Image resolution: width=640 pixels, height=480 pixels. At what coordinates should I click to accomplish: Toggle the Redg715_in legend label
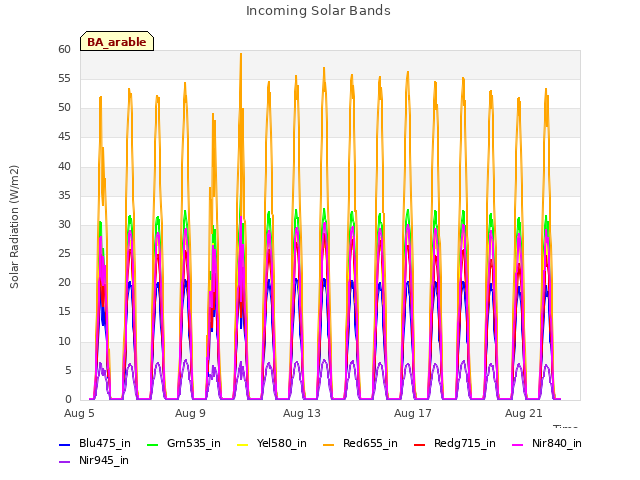[x=465, y=444]
